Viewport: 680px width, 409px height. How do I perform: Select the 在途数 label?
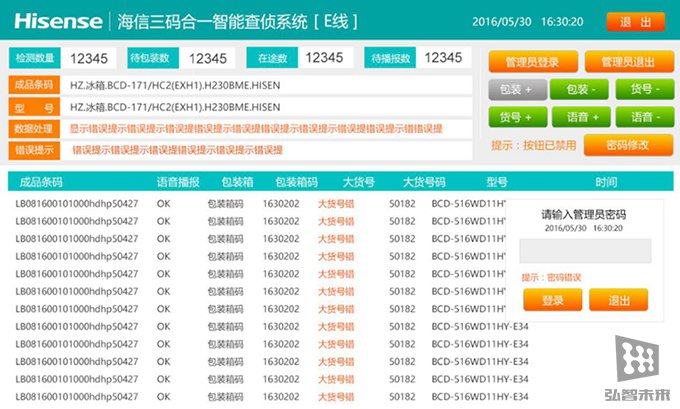coord(272,58)
